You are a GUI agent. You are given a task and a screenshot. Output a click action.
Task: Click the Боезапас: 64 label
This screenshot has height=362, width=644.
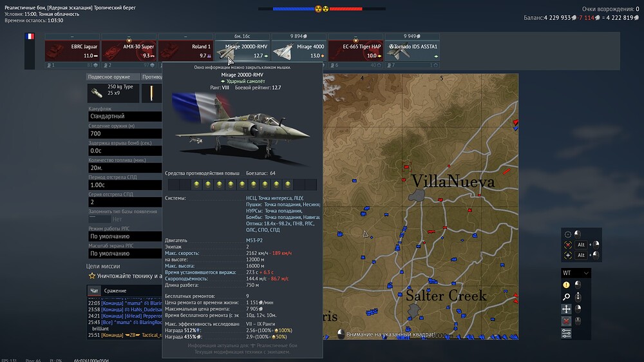(261, 173)
